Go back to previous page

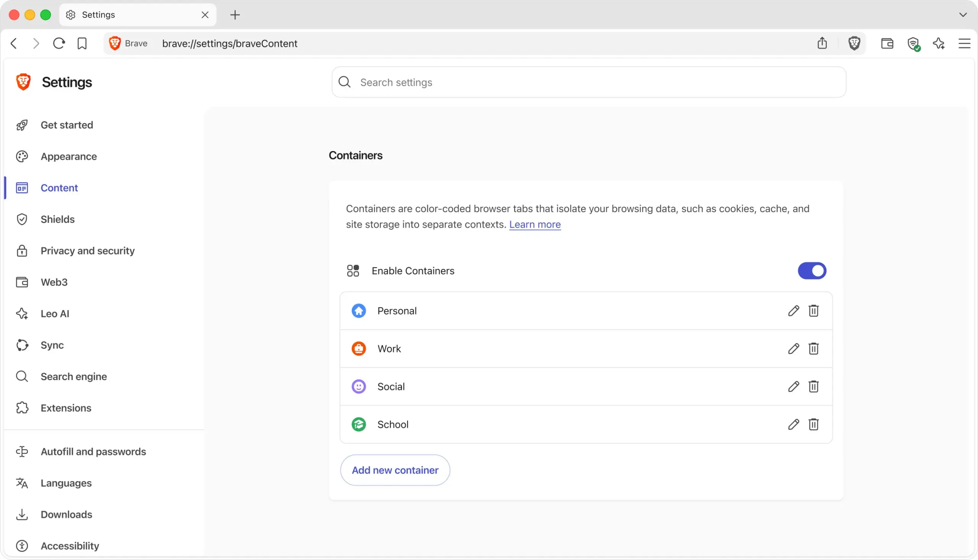[x=14, y=44]
